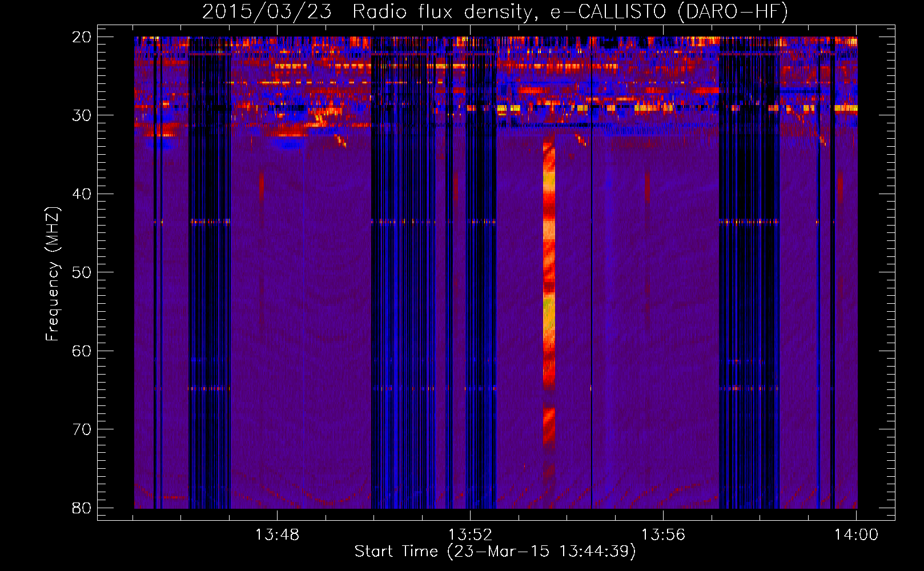Screen dimensions: 924x571
Task: Click the 50 MHz frequency tick label
Action: [x=82, y=272]
